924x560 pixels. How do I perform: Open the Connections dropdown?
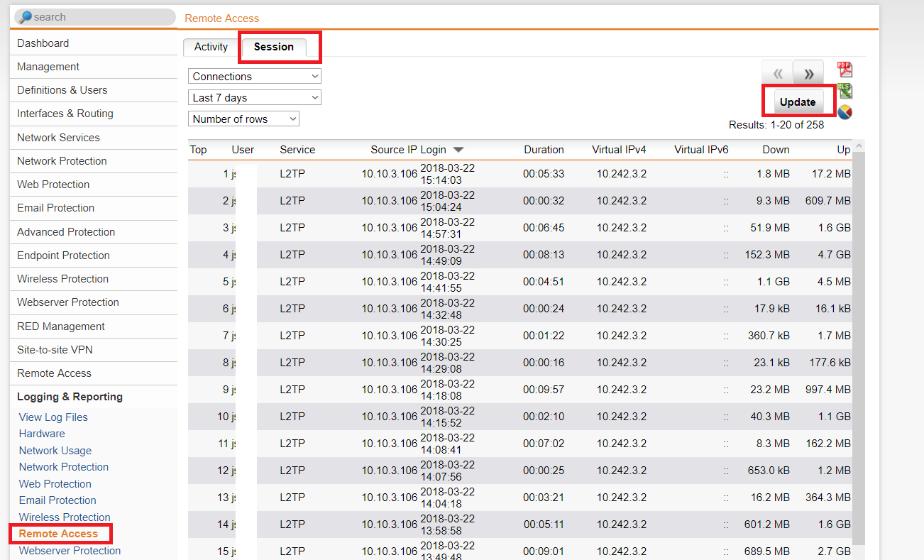[x=255, y=76]
